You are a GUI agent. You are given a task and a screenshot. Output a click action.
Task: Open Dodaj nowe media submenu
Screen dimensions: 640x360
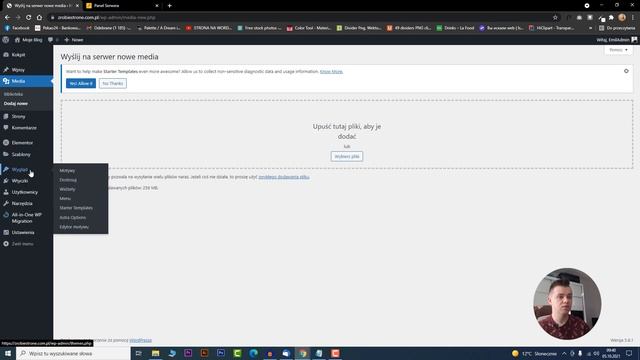pyautogui.click(x=16, y=104)
